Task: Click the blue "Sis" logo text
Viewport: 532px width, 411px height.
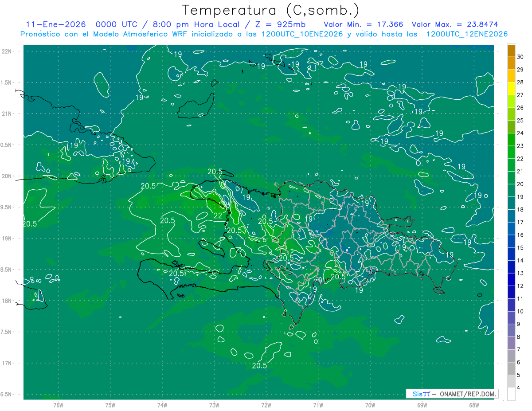Action: [417, 394]
